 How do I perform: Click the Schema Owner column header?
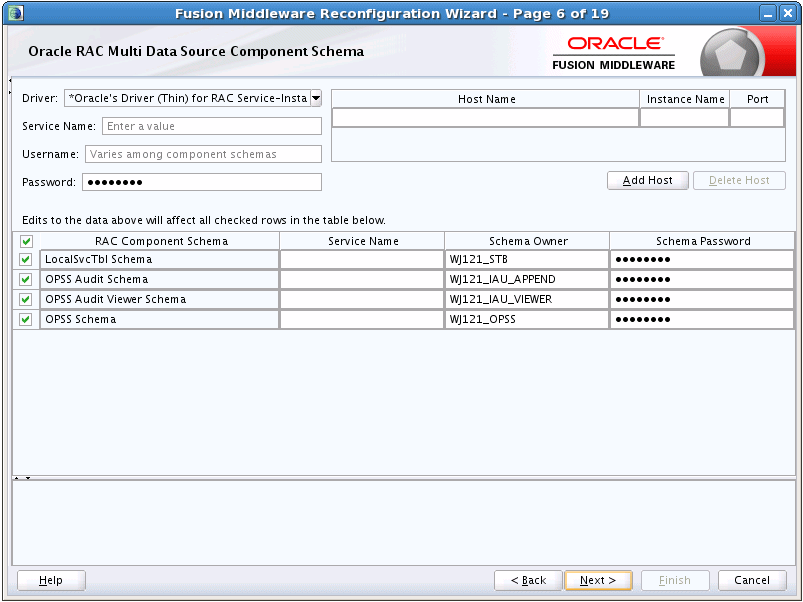tap(527, 241)
